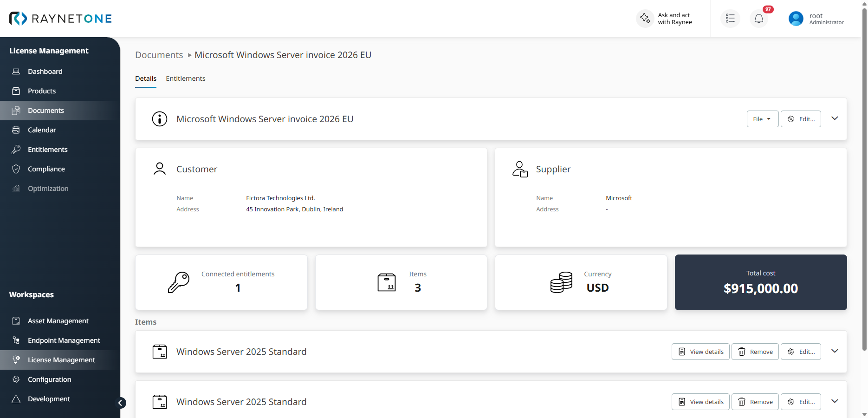This screenshot has width=868, height=418.
Task: Open the task list icon beside notifications
Action: tap(730, 19)
